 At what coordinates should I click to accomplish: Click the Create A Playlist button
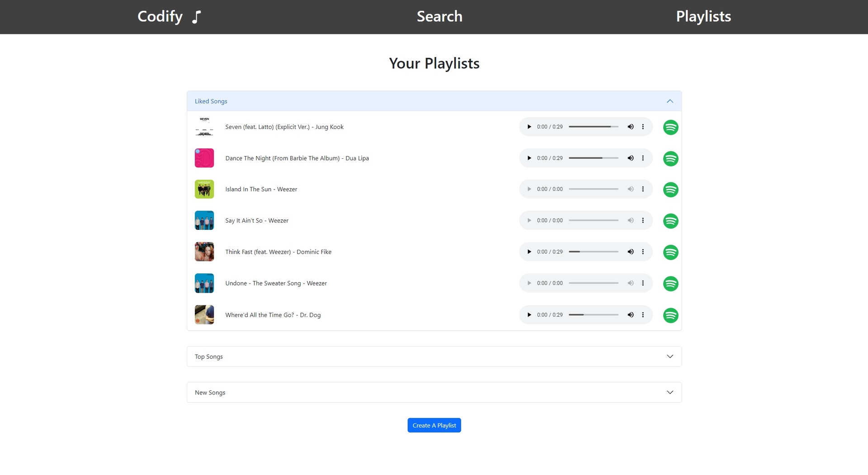(x=434, y=425)
